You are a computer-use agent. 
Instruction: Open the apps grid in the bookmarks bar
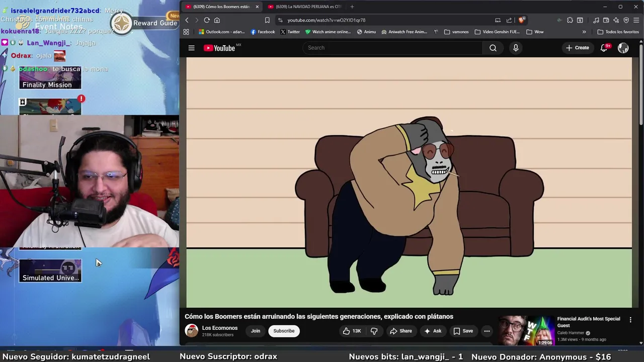point(186,32)
